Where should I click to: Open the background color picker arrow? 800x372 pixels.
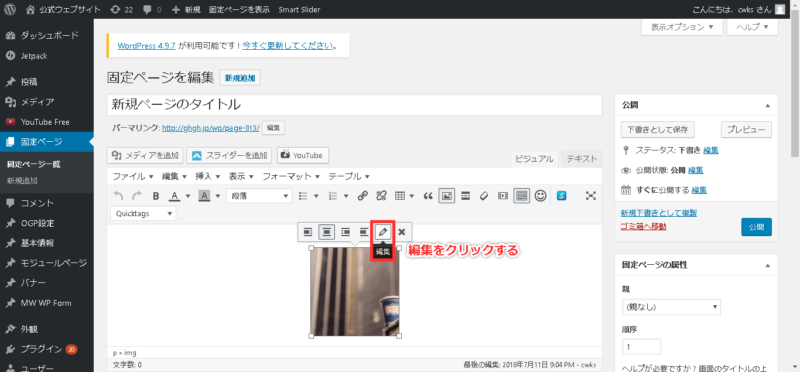pyautogui.click(x=217, y=195)
